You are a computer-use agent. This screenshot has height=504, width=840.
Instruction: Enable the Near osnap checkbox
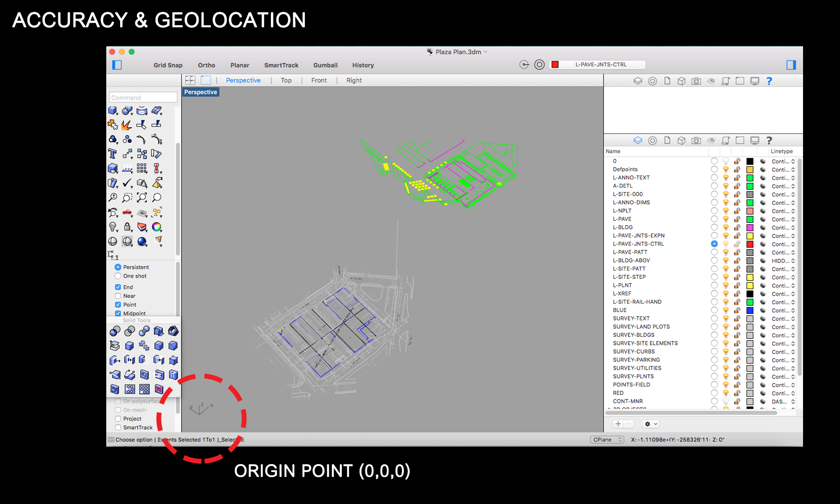(118, 296)
